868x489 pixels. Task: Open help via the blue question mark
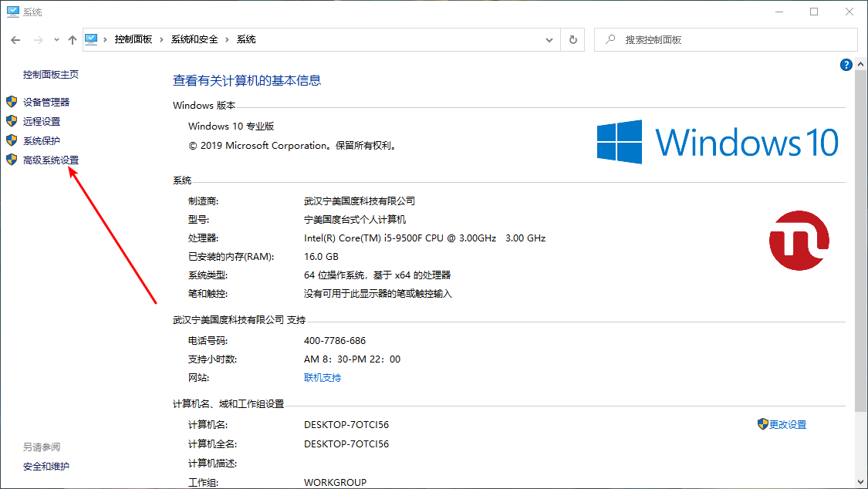point(846,66)
